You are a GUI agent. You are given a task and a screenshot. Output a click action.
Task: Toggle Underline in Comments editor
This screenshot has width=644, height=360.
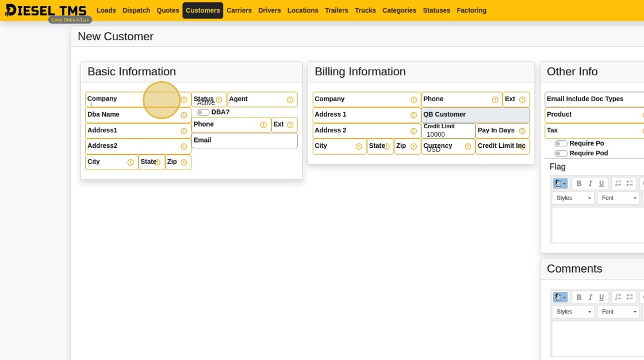(601, 297)
